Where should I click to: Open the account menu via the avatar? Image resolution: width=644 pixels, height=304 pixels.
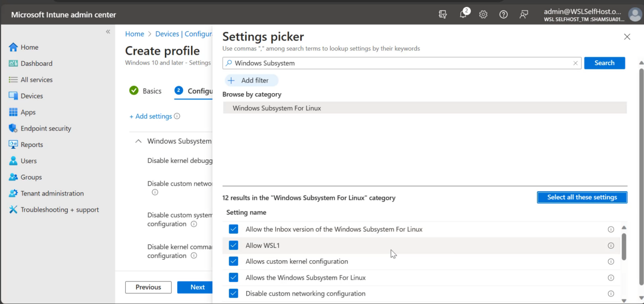(634, 14)
